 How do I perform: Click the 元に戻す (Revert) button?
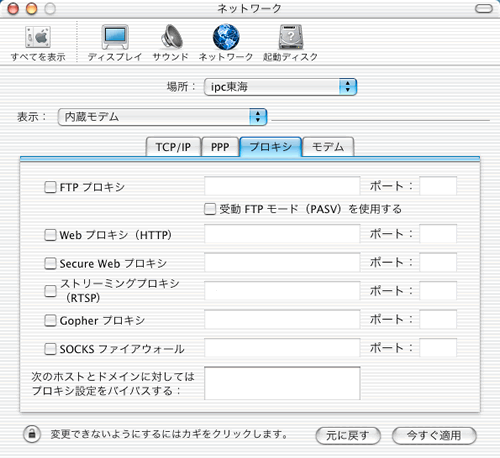coord(348,435)
